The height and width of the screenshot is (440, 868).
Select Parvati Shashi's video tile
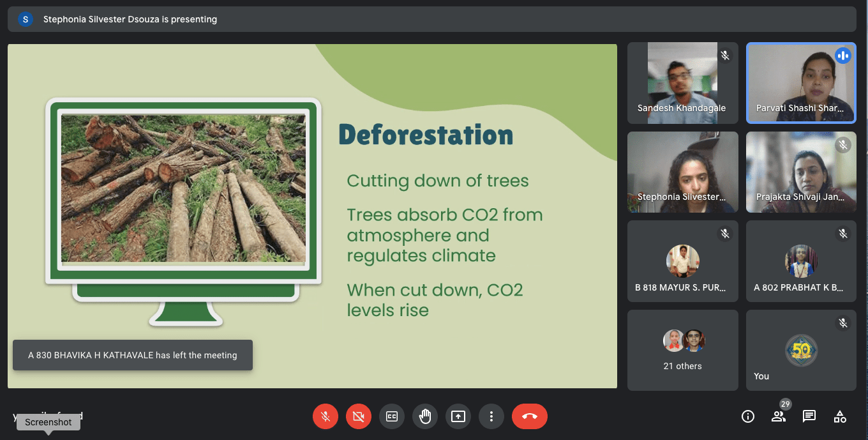801,82
